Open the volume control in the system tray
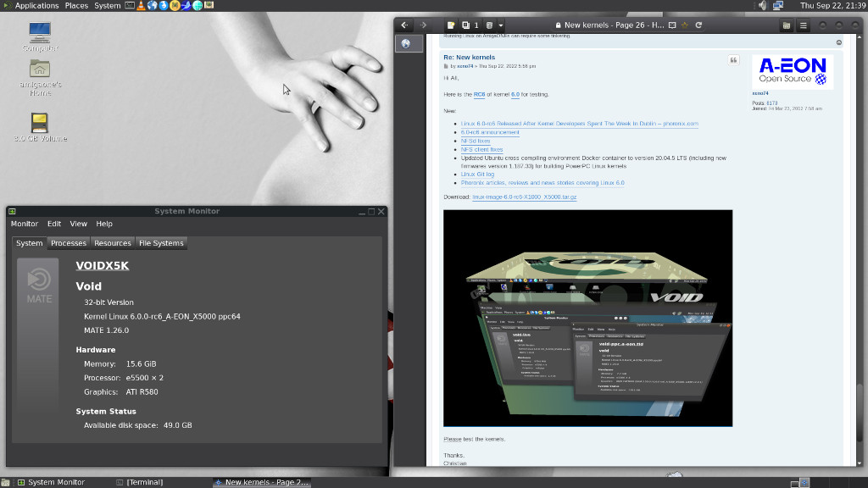The image size is (868, 488). (763, 6)
